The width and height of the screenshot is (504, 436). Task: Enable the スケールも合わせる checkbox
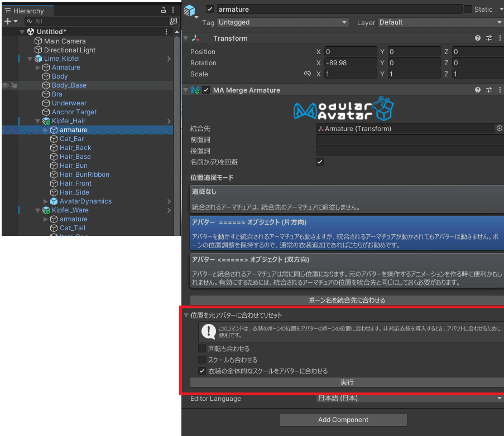[x=201, y=359]
